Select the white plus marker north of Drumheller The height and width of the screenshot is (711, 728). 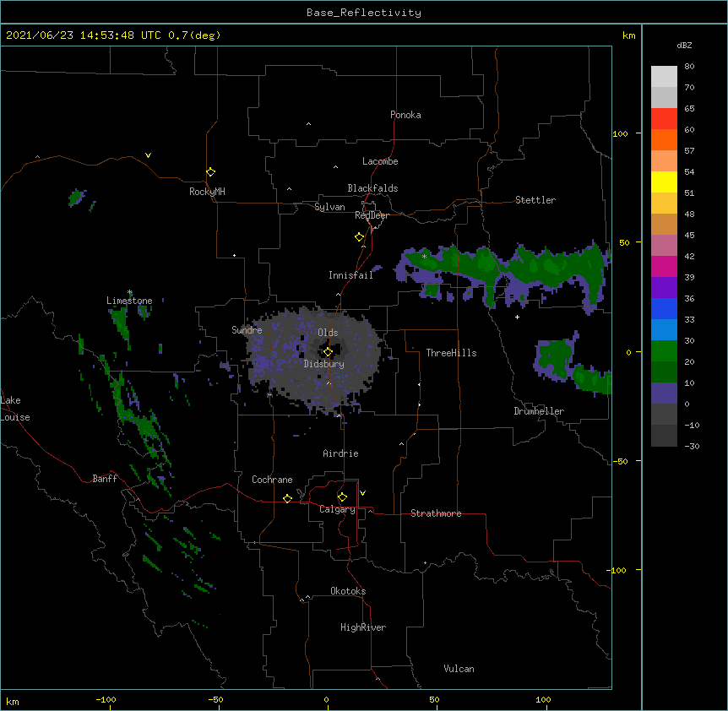click(x=517, y=317)
